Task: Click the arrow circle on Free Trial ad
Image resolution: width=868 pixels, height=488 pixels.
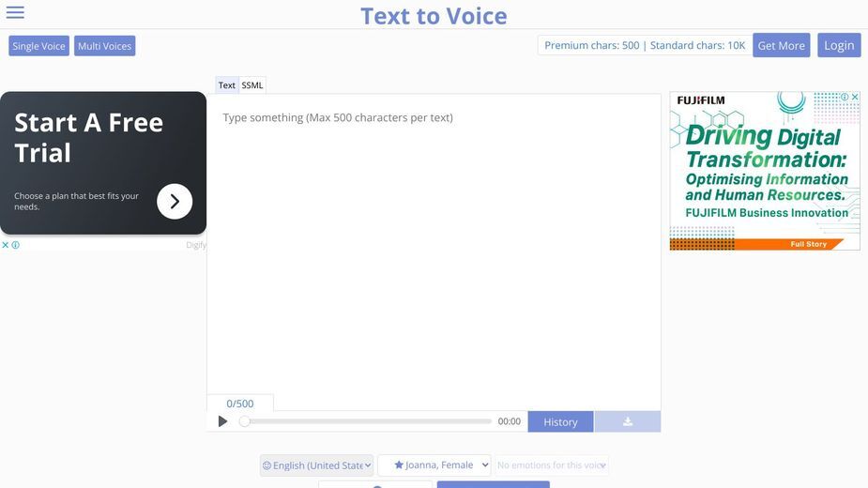Action: pyautogui.click(x=175, y=201)
